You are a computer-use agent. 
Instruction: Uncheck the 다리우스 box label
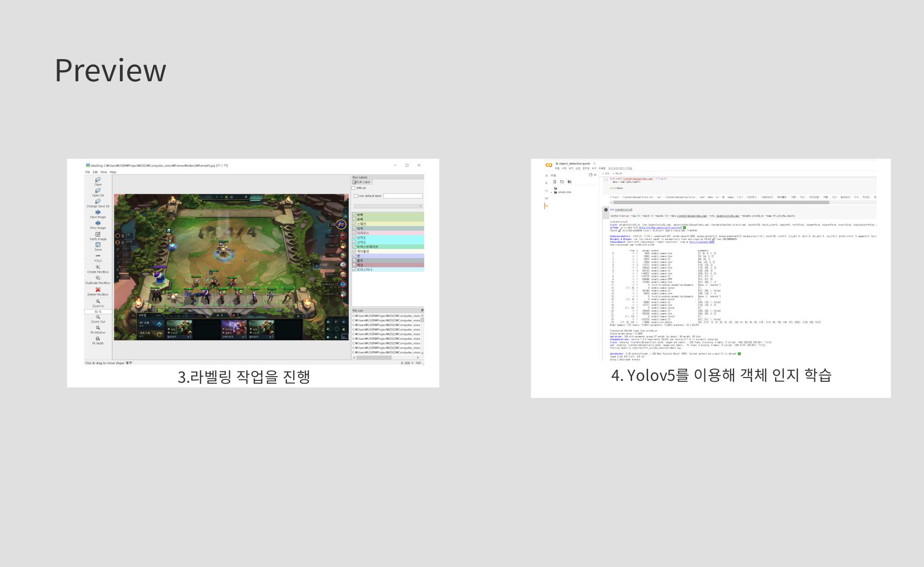(354, 233)
